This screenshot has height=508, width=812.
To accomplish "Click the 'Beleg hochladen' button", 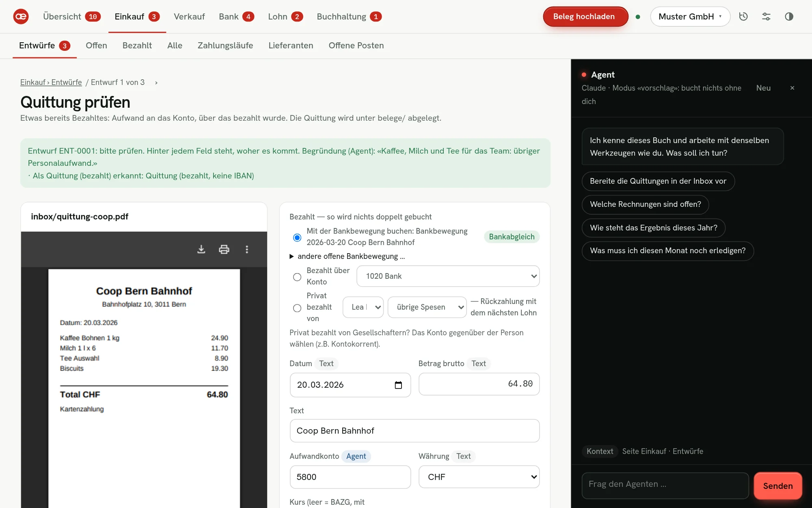I will [x=585, y=17].
